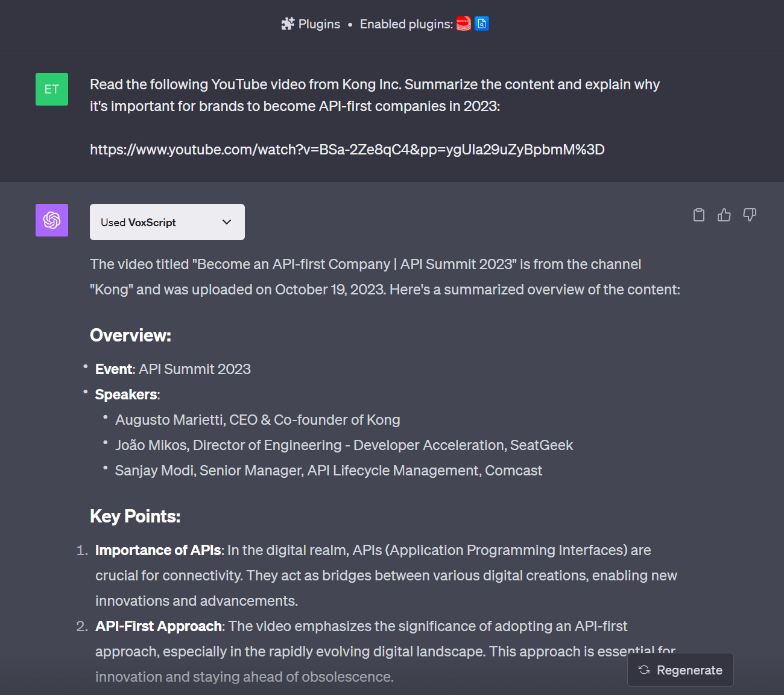The width and height of the screenshot is (784, 695).
Task: Click the bold API-First Approach text
Action: click(158, 626)
